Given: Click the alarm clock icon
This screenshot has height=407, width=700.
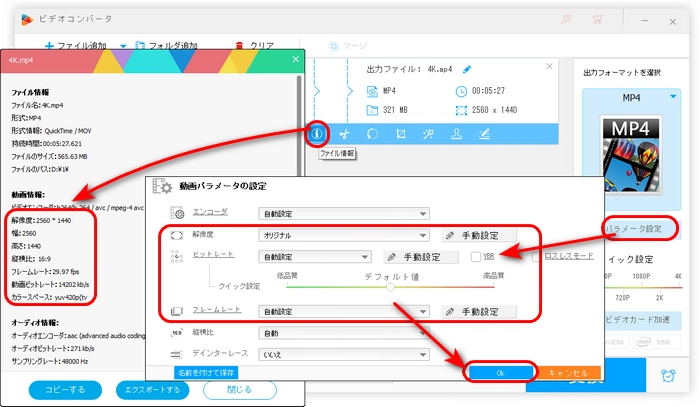Looking at the screenshot, I should pos(668,375).
